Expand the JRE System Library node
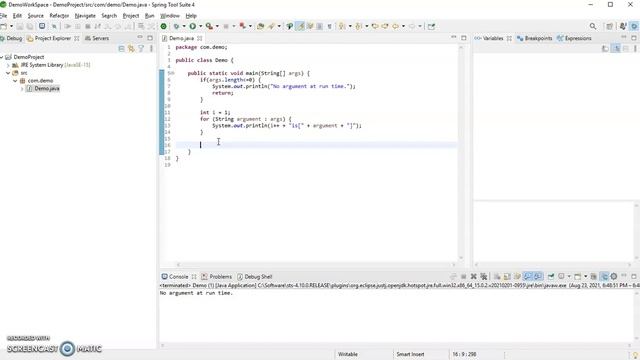This screenshot has width=640, height=360. point(8,65)
